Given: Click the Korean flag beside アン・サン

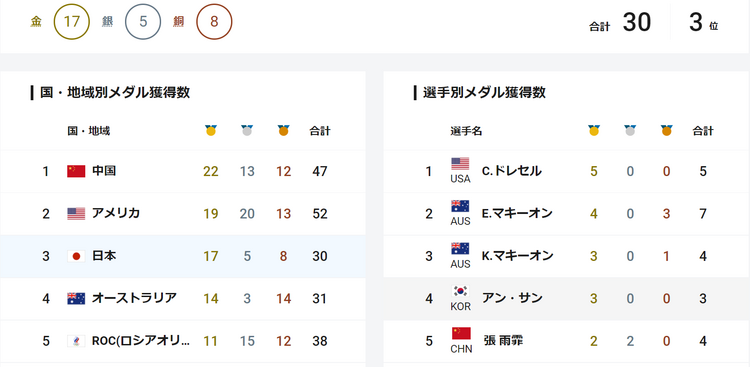Looking at the screenshot, I should 460,291.
